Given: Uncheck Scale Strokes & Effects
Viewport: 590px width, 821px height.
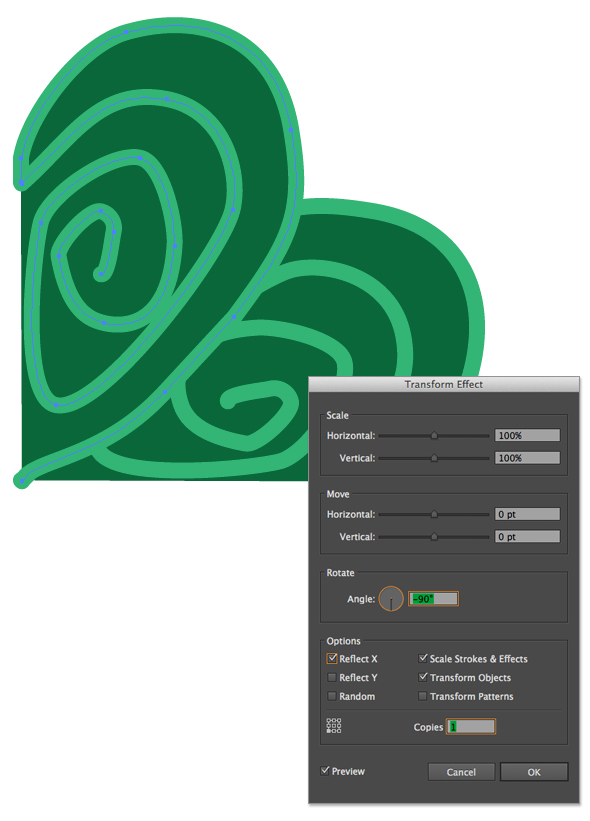Looking at the screenshot, I should [423, 658].
